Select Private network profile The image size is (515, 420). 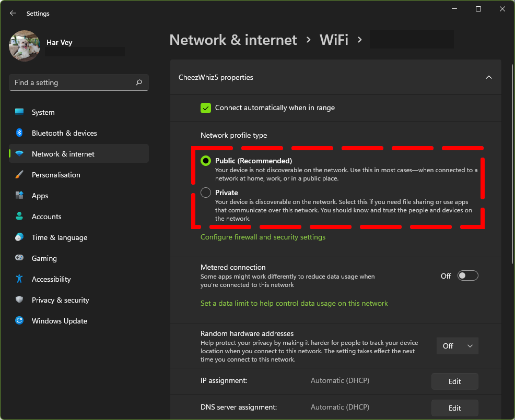tap(206, 193)
